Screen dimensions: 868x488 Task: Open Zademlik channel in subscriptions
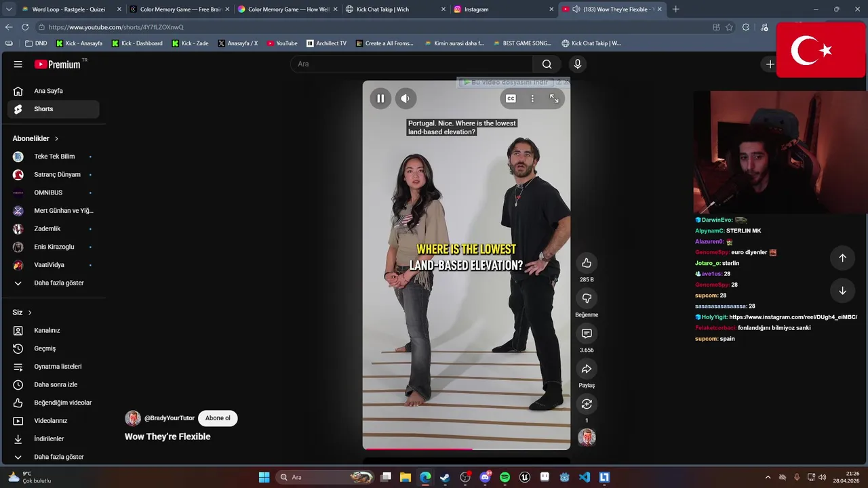pyautogui.click(x=53, y=228)
